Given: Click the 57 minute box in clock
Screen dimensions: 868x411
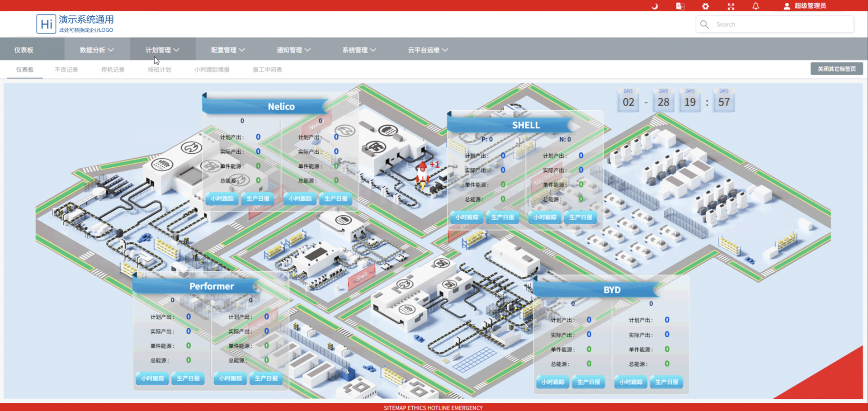Looking at the screenshot, I should coord(724,102).
